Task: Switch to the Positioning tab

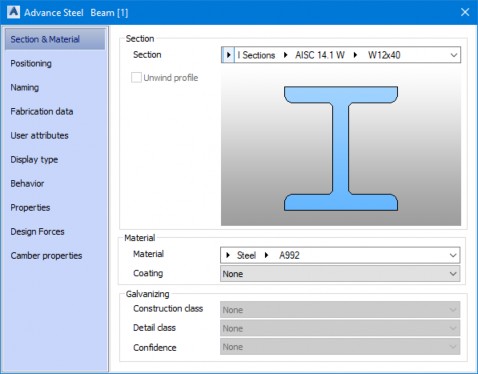Action: point(31,63)
